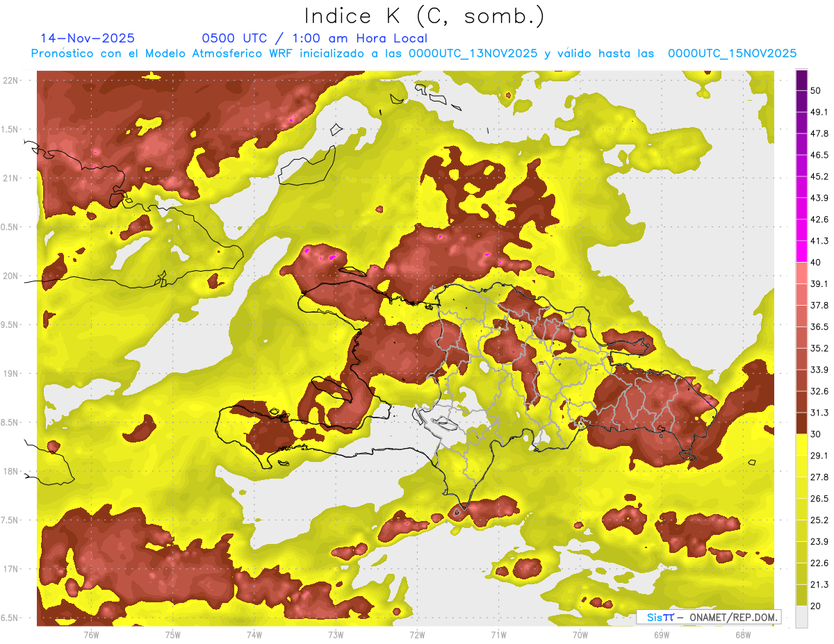Click the '19N' latitude label

[10, 374]
